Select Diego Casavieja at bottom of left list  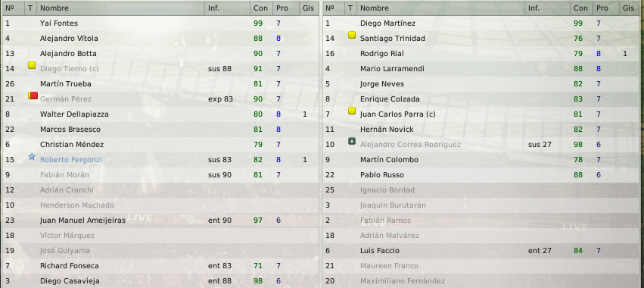click(x=160, y=281)
